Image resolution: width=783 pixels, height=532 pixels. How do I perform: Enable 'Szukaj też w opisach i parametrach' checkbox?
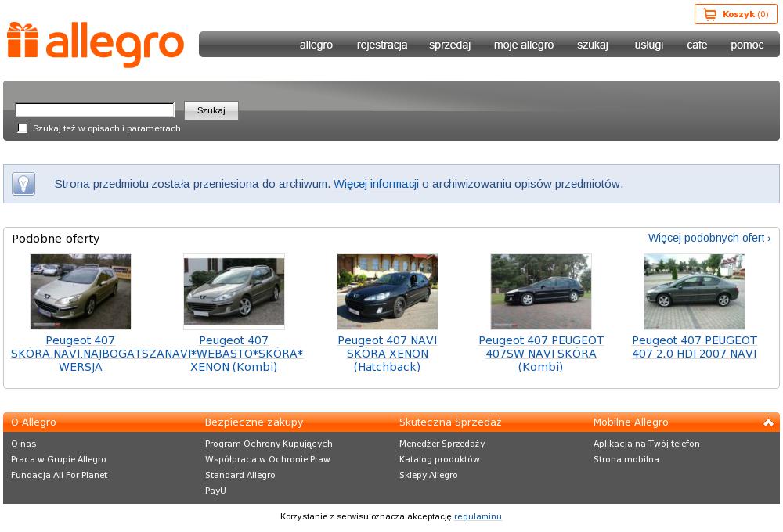click(x=23, y=128)
